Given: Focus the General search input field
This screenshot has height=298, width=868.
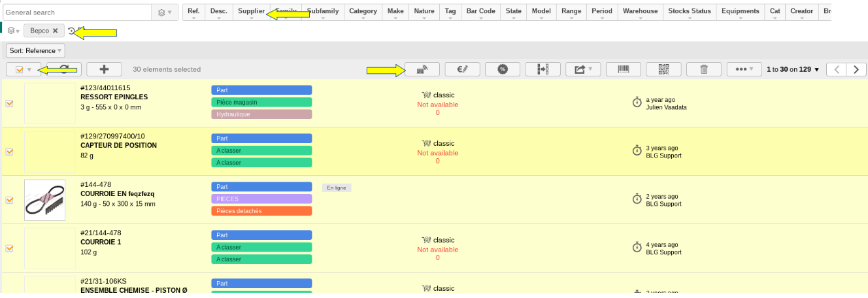Looking at the screenshot, I should (x=78, y=12).
